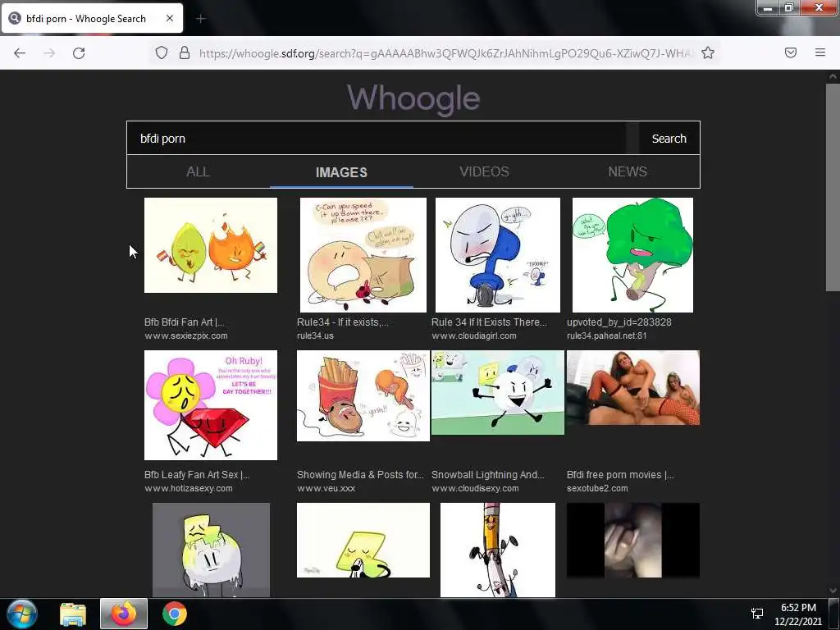Switch to the VIDEOS results tab
This screenshot has height=630, width=840.
(x=484, y=171)
